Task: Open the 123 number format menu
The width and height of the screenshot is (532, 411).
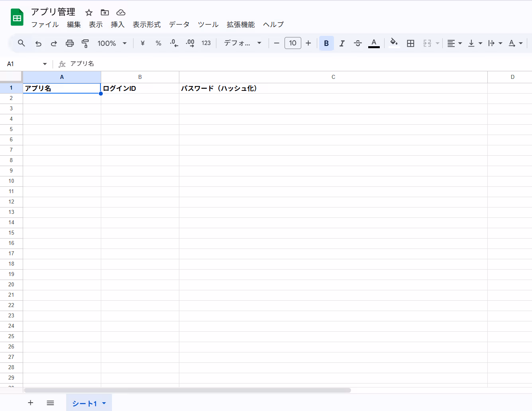Action: click(206, 43)
